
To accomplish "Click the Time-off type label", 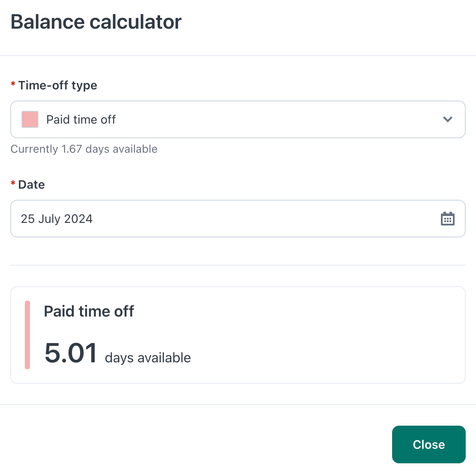I will pos(58,85).
